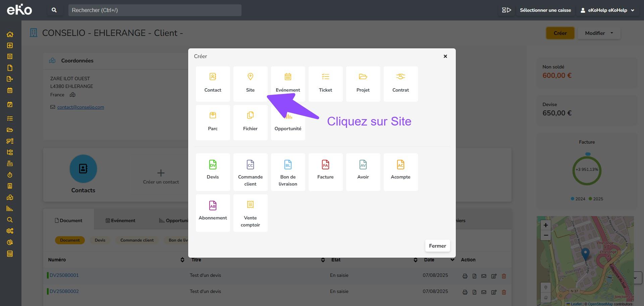
Task: Click the home icon in sidebar
Action: pos(10,34)
